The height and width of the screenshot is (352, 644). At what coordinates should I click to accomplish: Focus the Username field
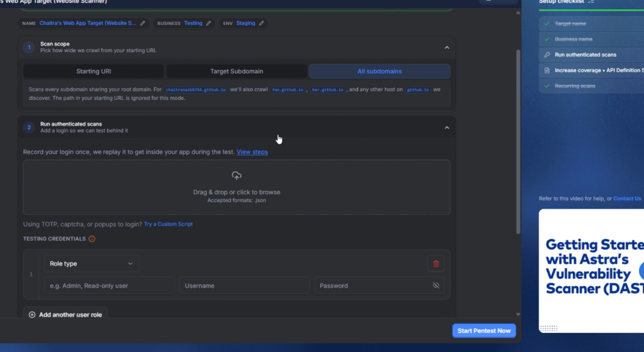[x=245, y=286]
